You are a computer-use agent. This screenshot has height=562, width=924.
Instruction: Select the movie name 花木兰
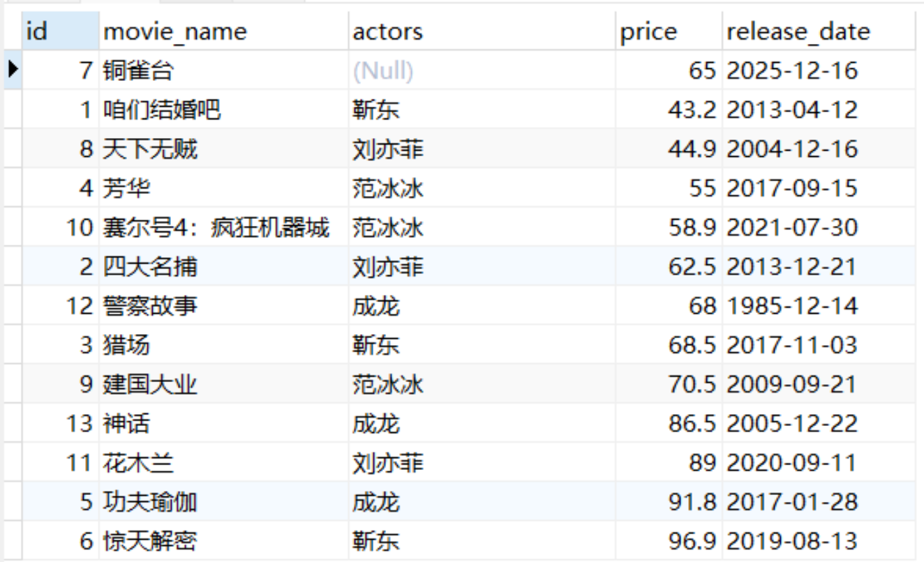coord(138,462)
